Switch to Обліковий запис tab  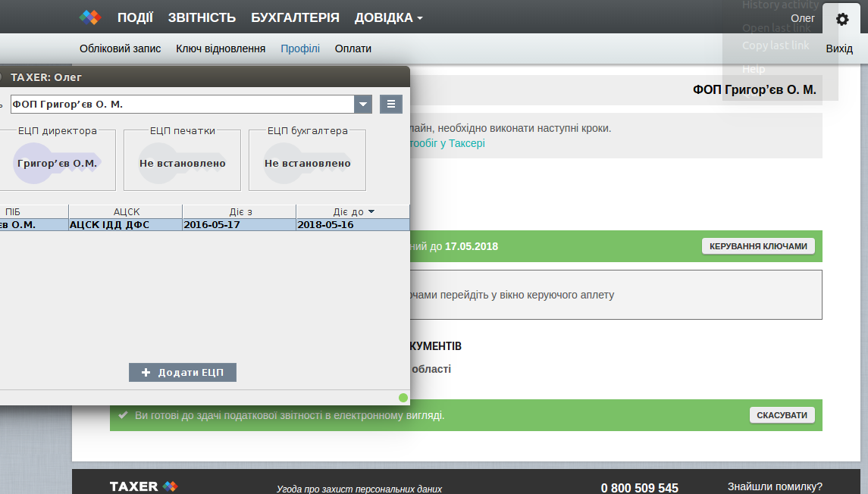click(x=120, y=48)
